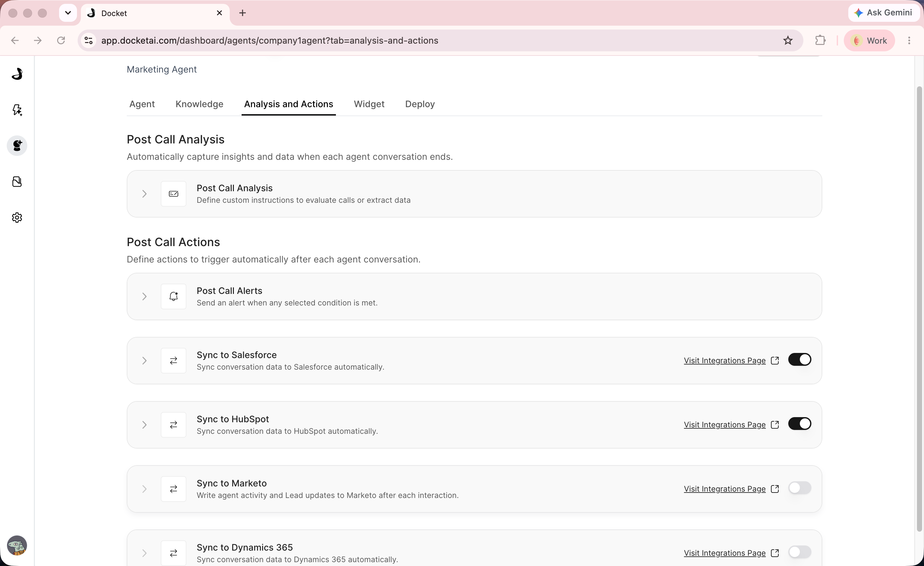Expand the Post Call Alerts section

click(144, 297)
